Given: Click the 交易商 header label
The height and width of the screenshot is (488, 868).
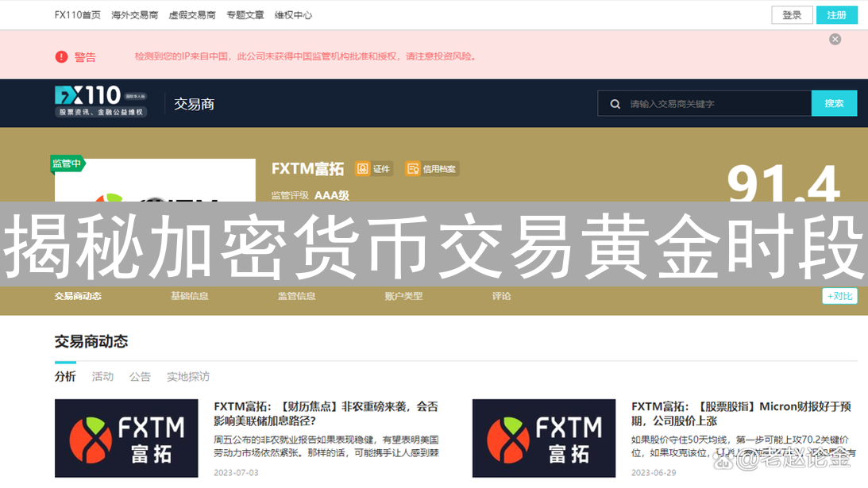Looking at the screenshot, I should click(194, 104).
